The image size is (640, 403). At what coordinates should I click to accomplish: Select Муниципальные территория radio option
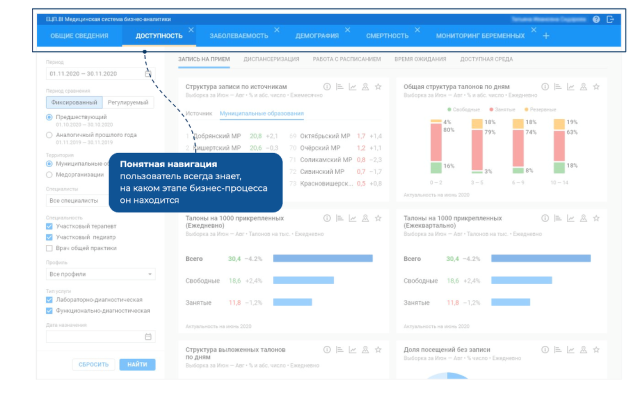point(49,164)
